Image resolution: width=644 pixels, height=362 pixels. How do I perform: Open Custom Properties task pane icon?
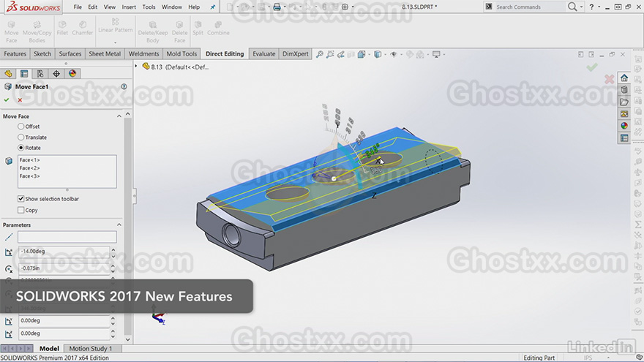pos(624,138)
